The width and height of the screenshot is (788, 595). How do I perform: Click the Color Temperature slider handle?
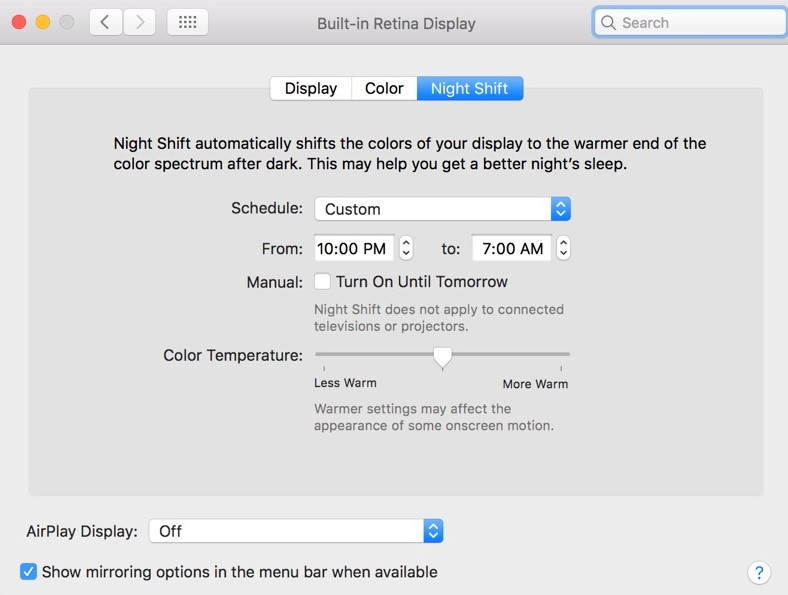[442, 356]
